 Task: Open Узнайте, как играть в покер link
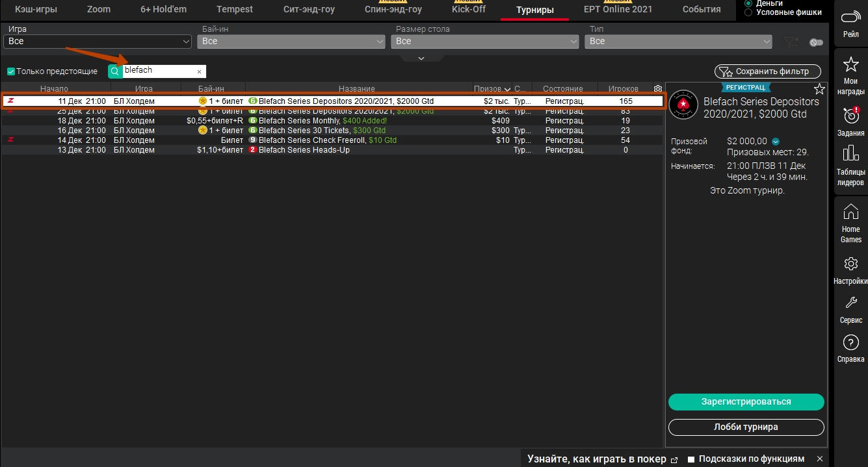[x=602, y=459]
